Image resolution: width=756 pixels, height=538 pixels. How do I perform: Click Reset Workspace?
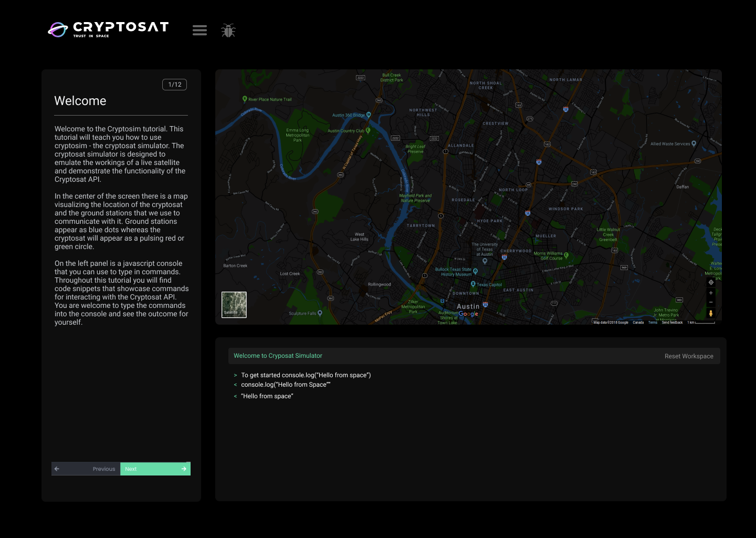(x=689, y=356)
